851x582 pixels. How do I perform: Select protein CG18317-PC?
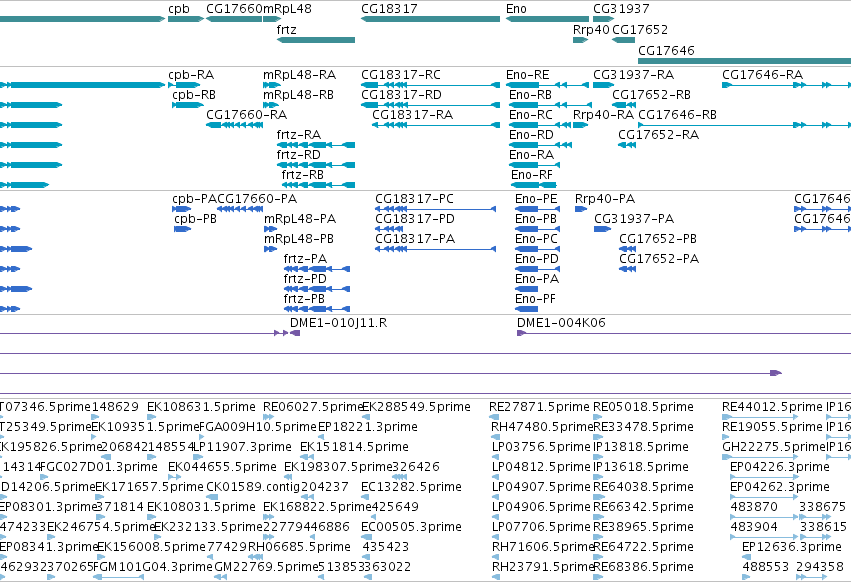415,199
